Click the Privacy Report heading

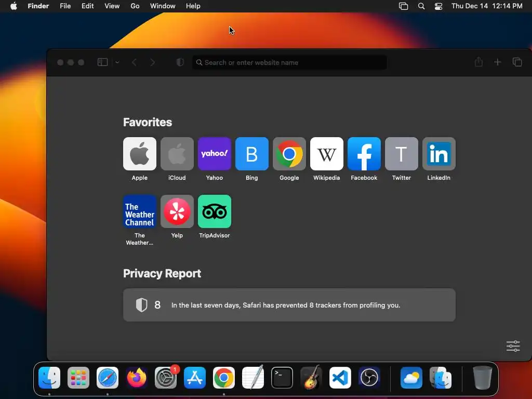point(162,273)
